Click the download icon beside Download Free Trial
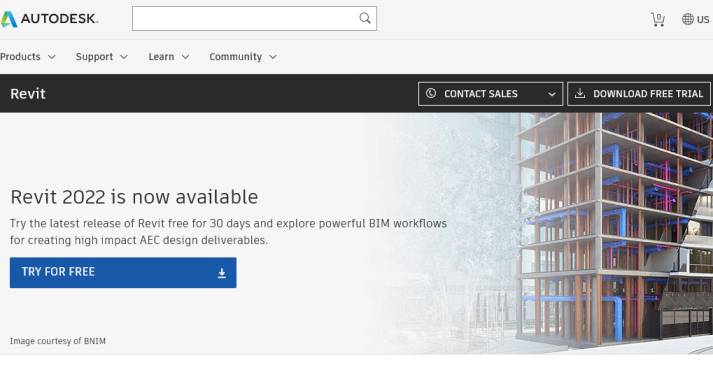Screen dimensions: 713x370 coord(580,93)
